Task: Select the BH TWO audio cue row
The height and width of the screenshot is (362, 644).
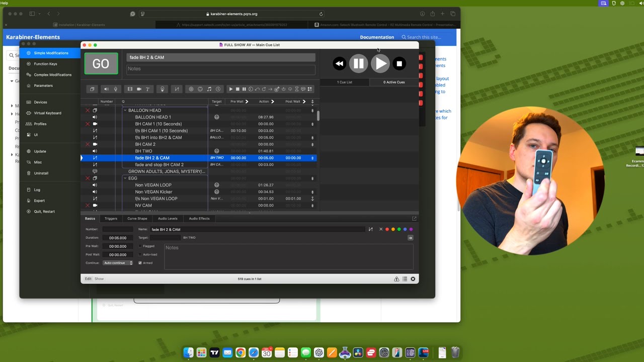Action: point(199,151)
